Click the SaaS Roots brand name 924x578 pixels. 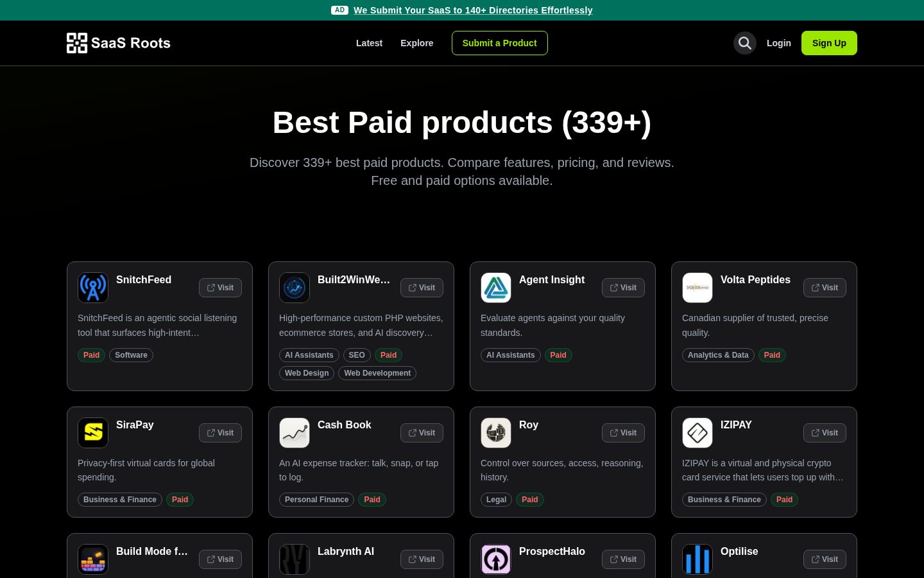[x=131, y=43]
